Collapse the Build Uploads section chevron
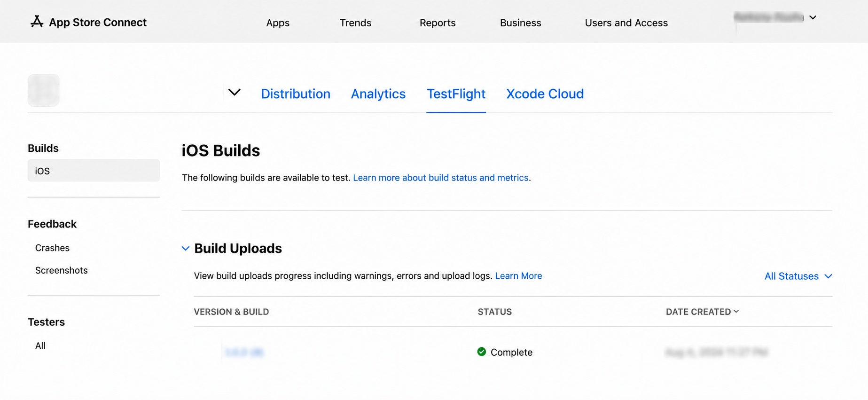 tap(186, 248)
